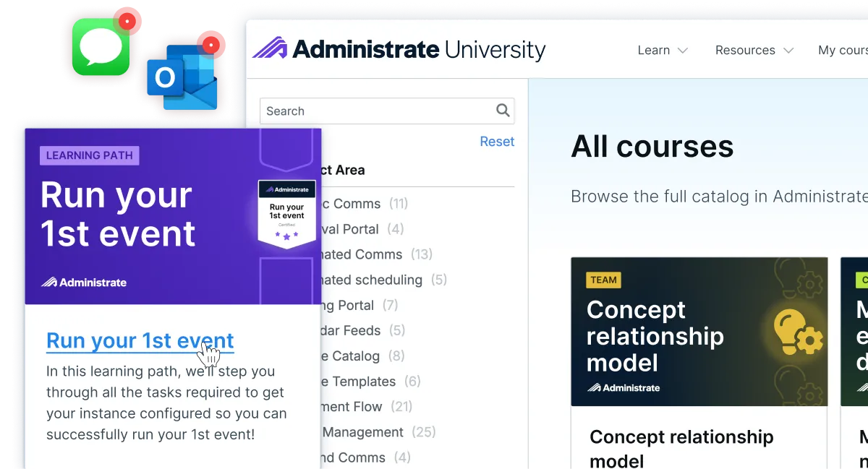The height and width of the screenshot is (469, 868).
Task: Expand the Learn menu chevron
Action: [682, 51]
